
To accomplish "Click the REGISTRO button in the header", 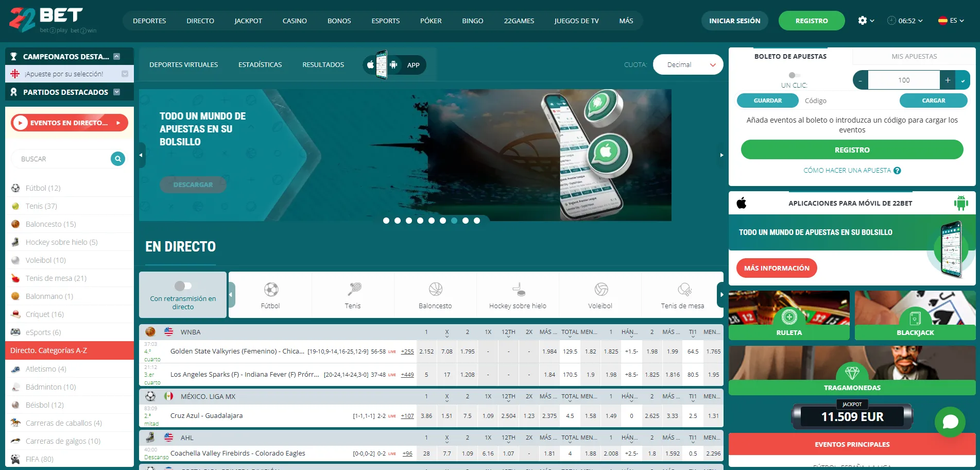I will (x=812, y=21).
